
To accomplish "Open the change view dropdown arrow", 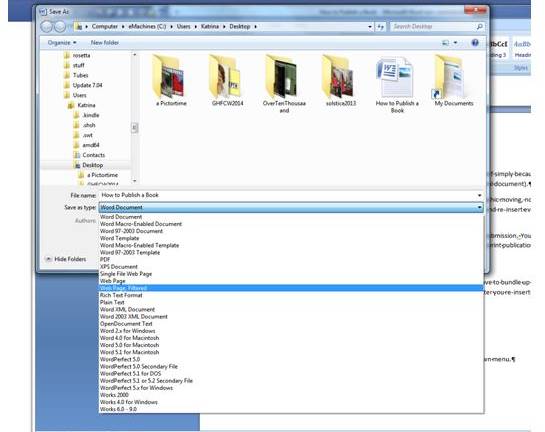I will (x=455, y=43).
